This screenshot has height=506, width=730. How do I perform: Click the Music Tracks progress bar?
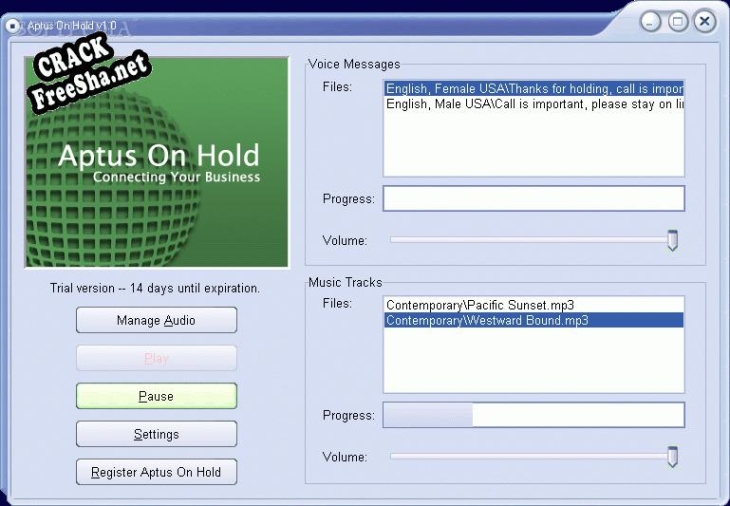click(x=533, y=415)
